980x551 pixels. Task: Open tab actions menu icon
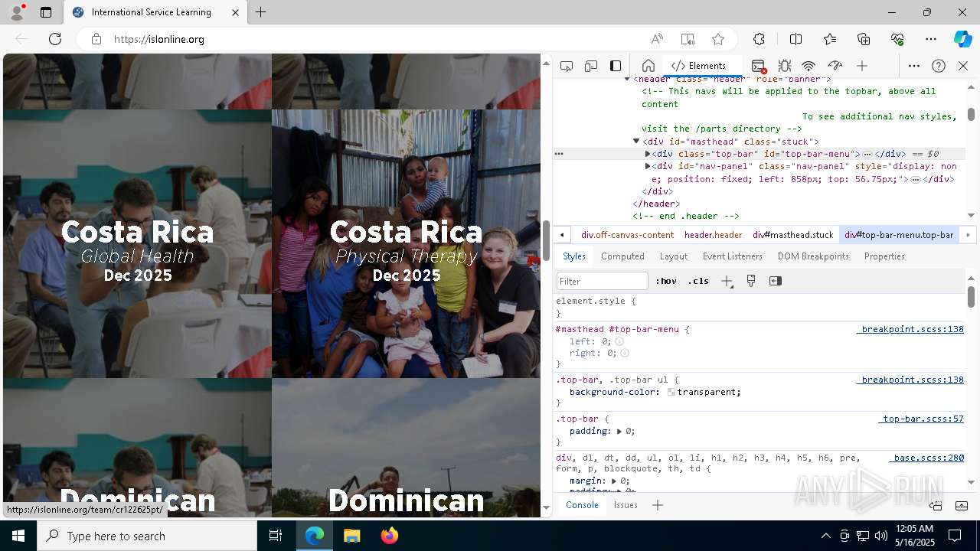click(46, 12)
